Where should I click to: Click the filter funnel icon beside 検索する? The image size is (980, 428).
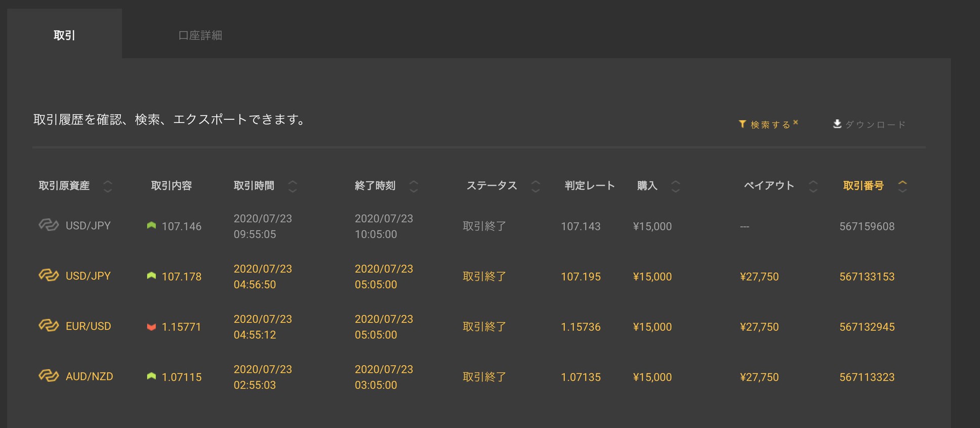742,124
